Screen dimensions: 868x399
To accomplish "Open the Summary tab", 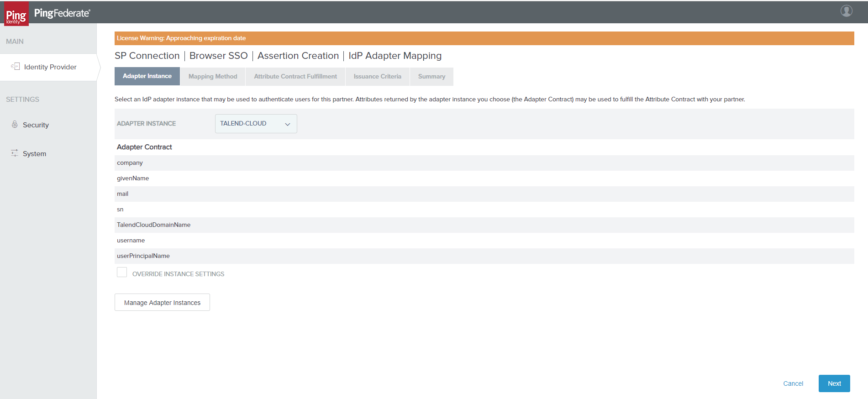I will (431, 77).
